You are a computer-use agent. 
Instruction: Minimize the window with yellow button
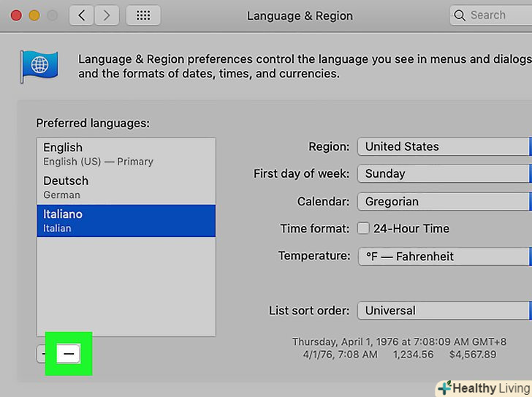tap(34, 15)
